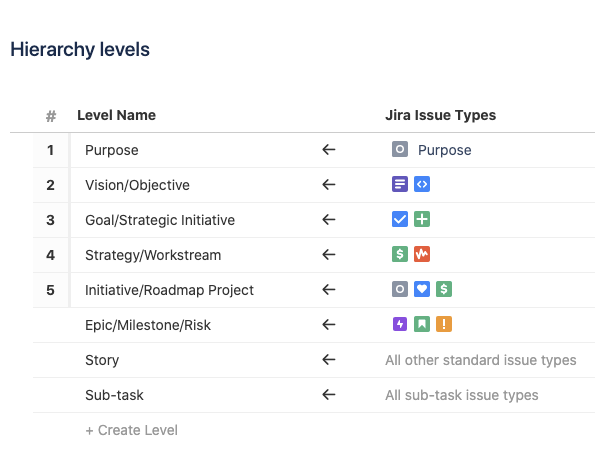Viewport: 607px width, 467px height.
Task: Click the Create Level link
Action: click(x=131, y=430)
